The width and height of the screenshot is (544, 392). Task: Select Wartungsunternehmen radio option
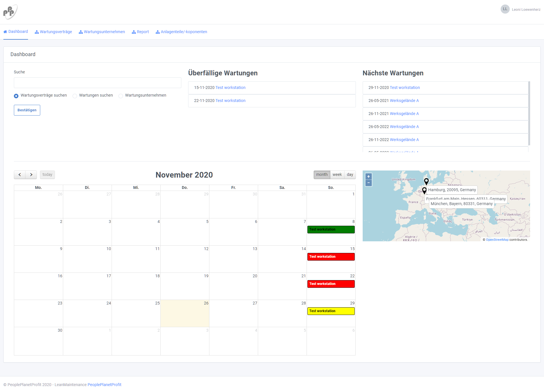(121, 96)
